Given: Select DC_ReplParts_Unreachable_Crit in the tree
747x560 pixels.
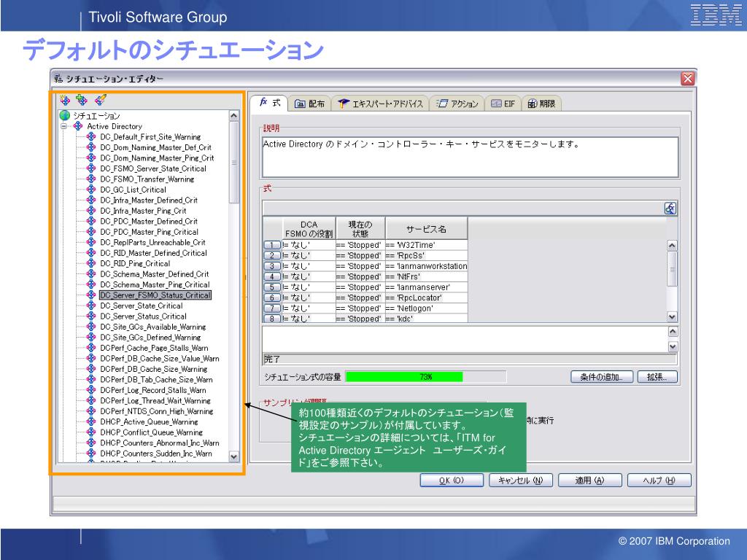Looking at the screenshot, I should [x=152, y=242].
